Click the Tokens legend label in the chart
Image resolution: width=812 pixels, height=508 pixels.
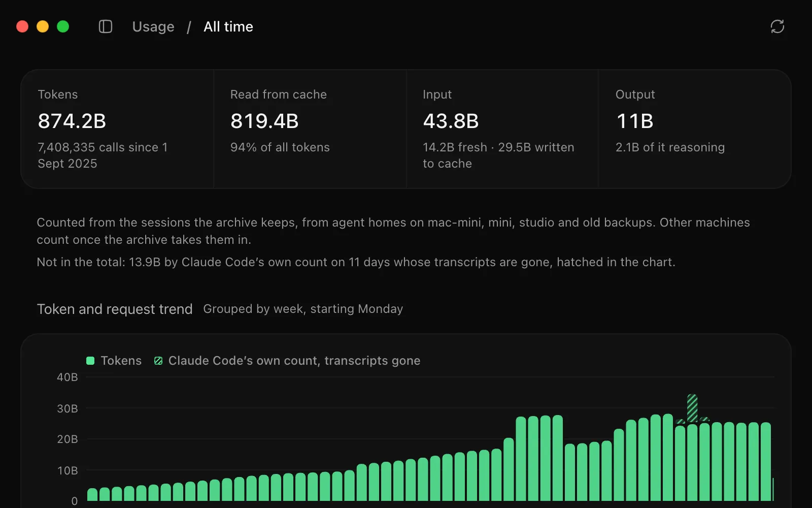121,361
